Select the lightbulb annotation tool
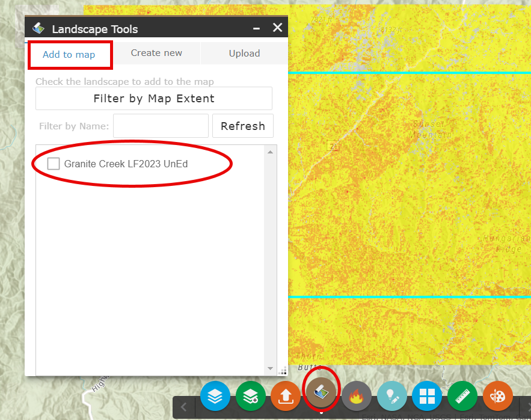This screenshot has width=531, height=420. pos(392,396)
